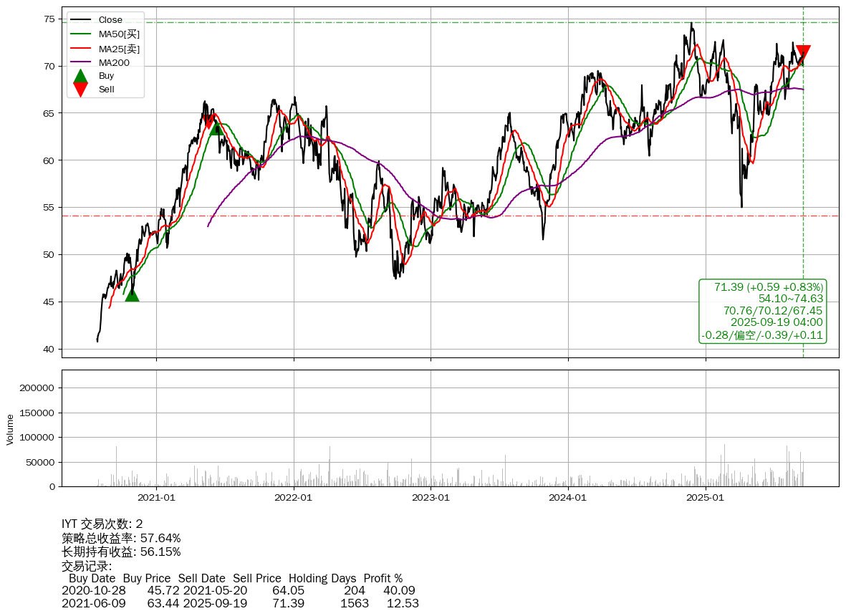Click the red Sell triangle in the legend

pos(81,90)
